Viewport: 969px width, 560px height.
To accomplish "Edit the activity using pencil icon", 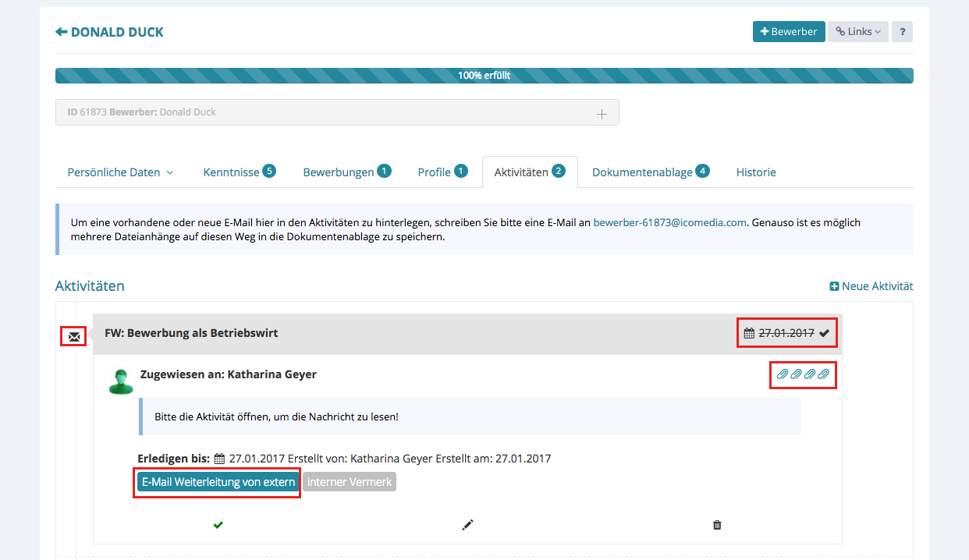I will click(467, 525).
